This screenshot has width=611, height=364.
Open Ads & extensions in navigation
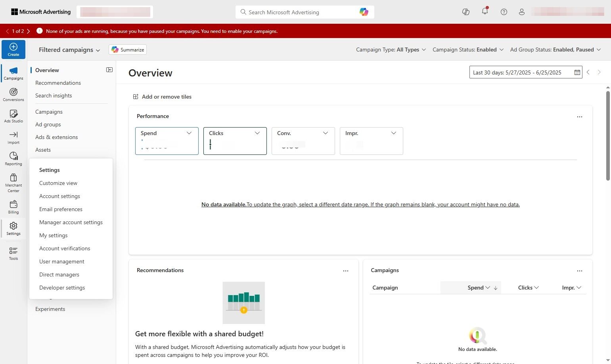(56, 137)
